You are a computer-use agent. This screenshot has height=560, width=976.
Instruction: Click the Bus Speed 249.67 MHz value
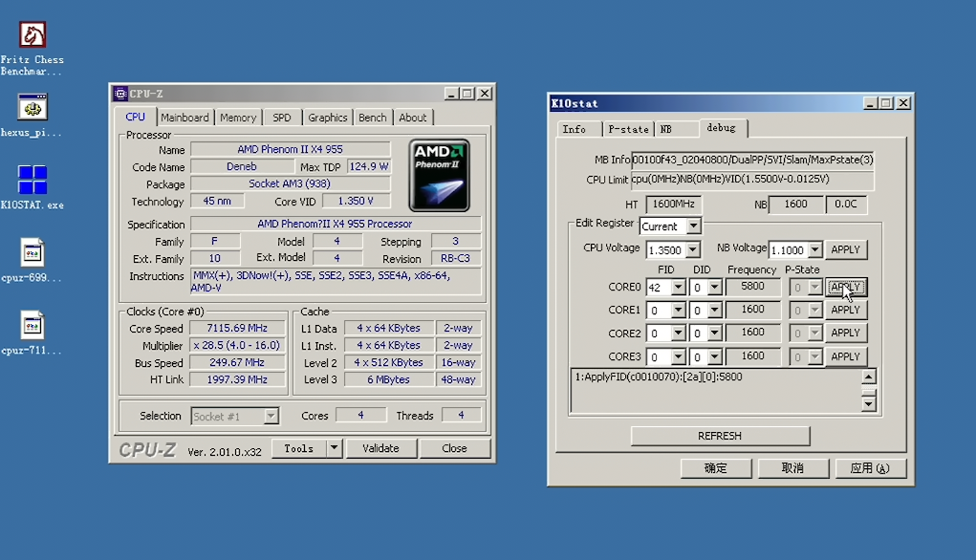(237, 363)
